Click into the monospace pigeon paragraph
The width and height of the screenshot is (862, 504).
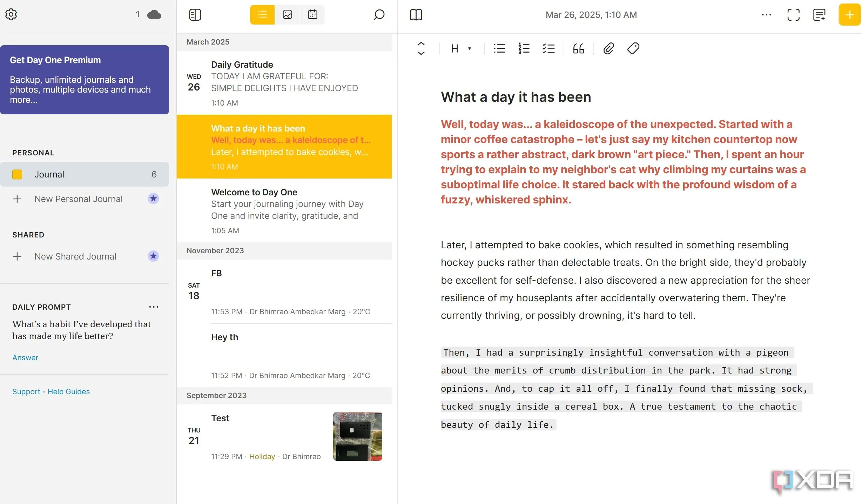point(627,389)
